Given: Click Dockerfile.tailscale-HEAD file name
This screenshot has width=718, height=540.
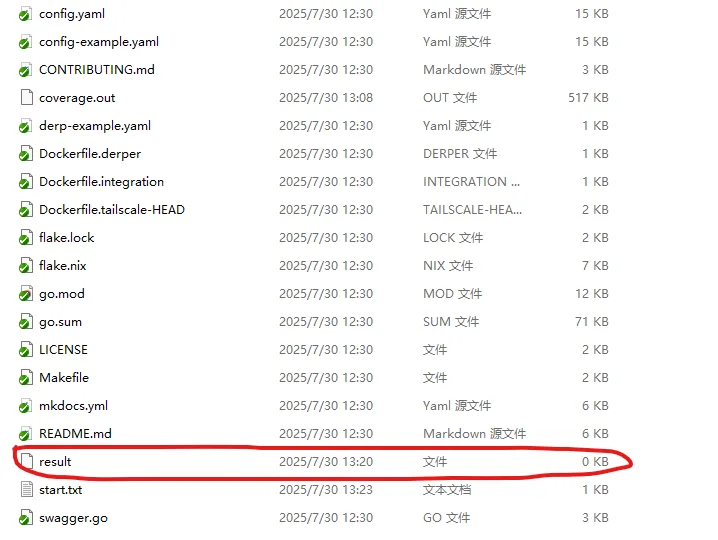Looking at the screenshot, I should pyautogui.click(x=111, y=210).
